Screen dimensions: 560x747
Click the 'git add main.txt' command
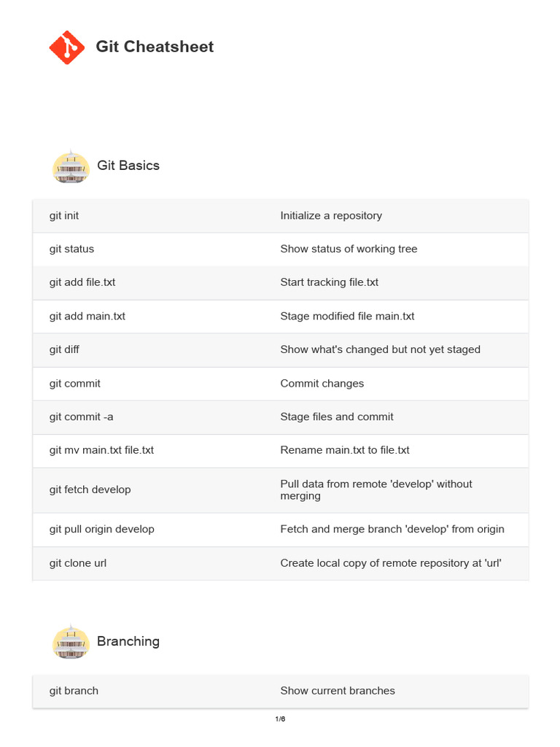coord(87,317)
